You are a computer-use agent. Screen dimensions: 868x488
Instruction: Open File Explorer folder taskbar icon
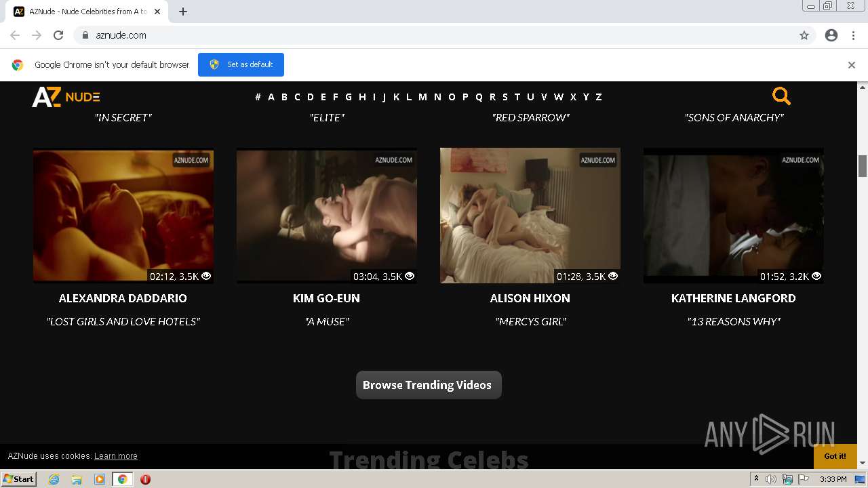pos(77,479)
